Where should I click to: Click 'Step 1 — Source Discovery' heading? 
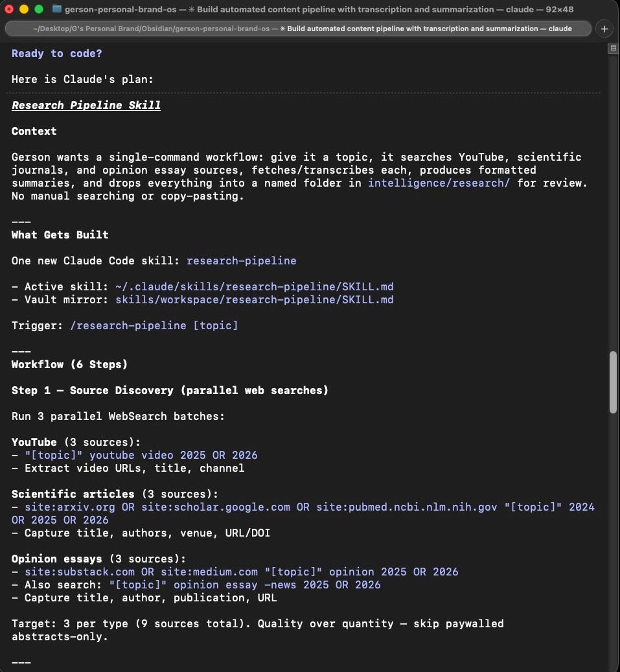pyautogui.click(x=170, y=390)
